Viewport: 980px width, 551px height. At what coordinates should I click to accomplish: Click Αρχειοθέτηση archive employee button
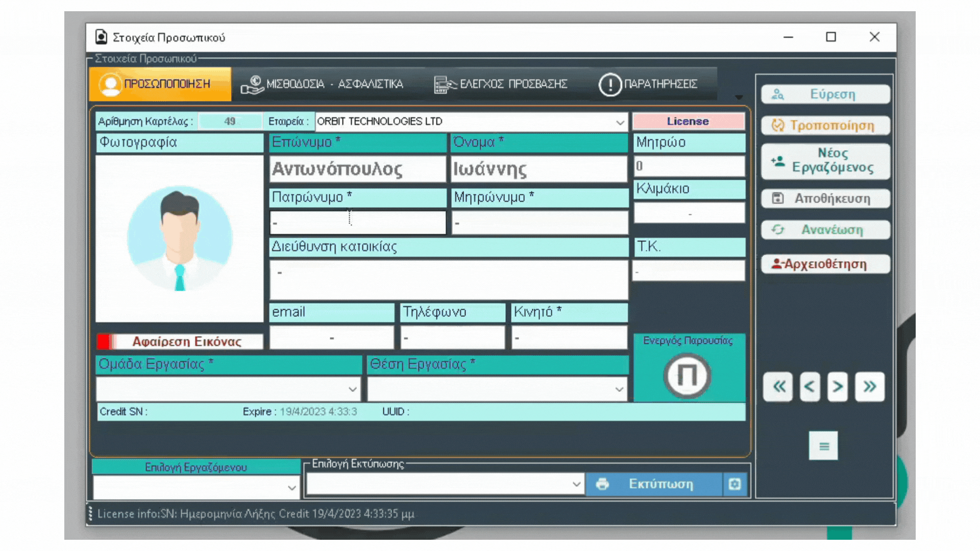825,264
